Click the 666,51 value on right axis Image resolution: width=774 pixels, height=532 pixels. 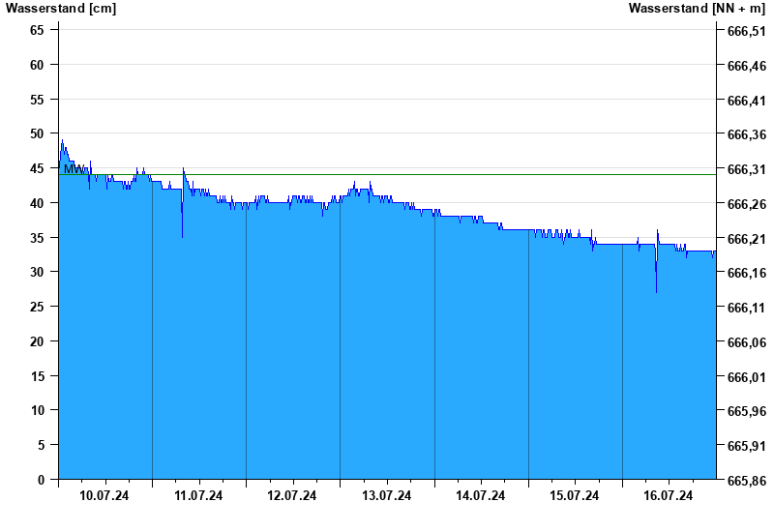pyautogui.click(x=747, y=31)
